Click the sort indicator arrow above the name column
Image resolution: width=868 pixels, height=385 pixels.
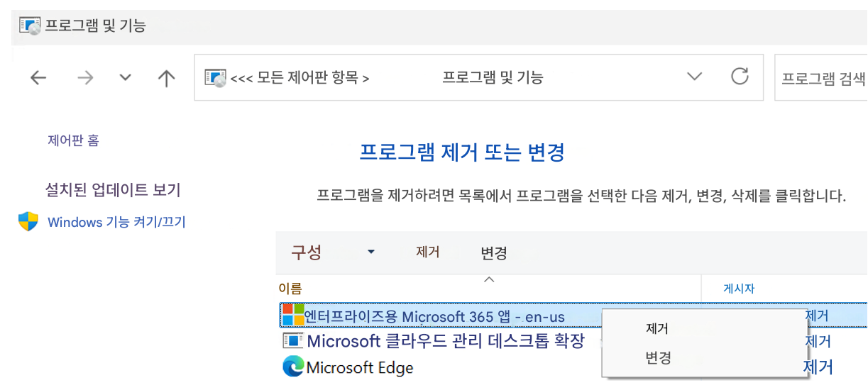pos(488,279)
